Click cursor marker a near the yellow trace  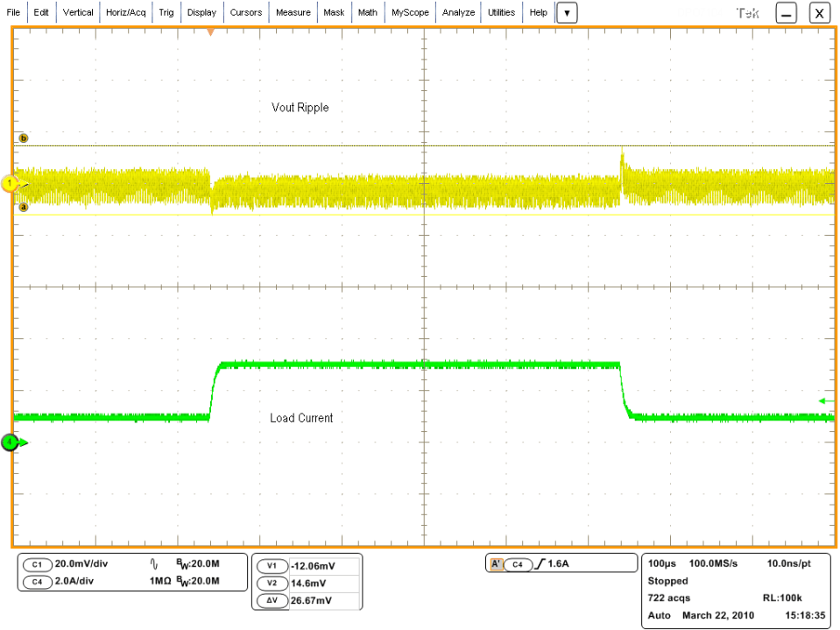24,207
